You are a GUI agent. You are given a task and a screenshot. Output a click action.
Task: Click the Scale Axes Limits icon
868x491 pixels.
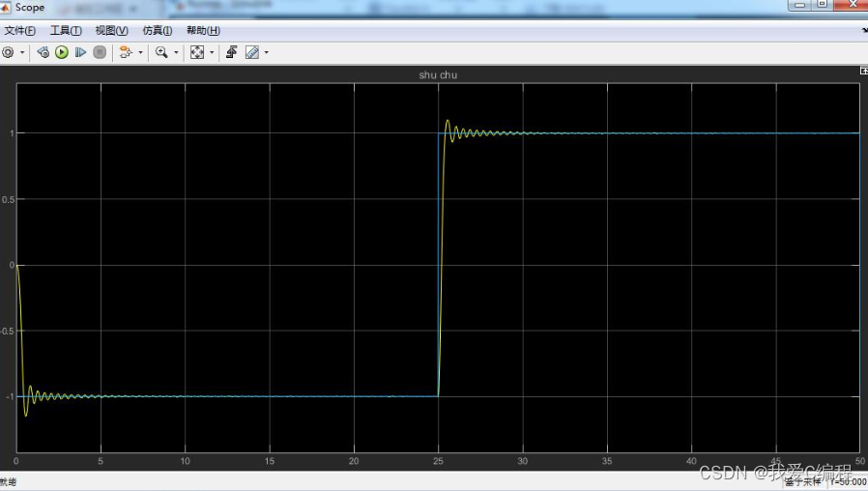[197, 52]
